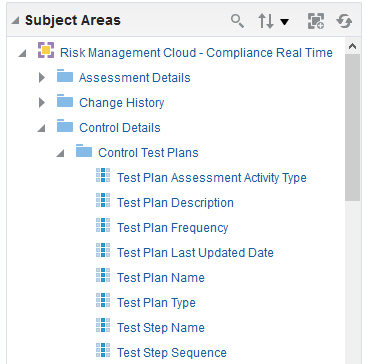Viewport: 365px width, 364px height.
Task: Select Test Step Sequence column
Action: pos(172,353)
